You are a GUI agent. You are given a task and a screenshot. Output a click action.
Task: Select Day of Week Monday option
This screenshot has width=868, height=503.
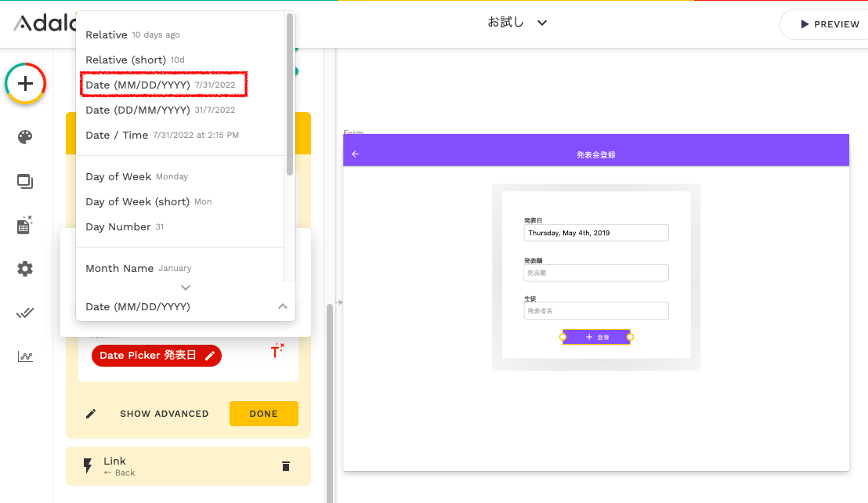180,176
